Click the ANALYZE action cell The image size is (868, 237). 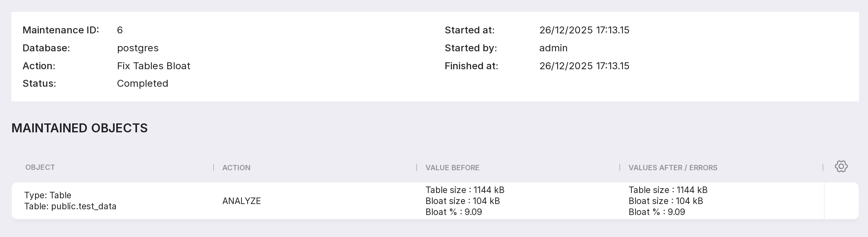click(241, 201)
